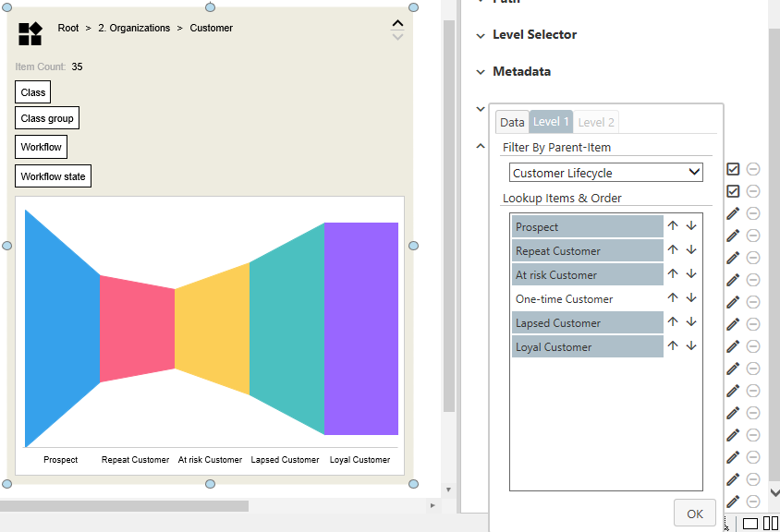Toggle the first checked checkbox on right edge
Image resolution: width=780 pixels, height=532 pixels.
733,169
